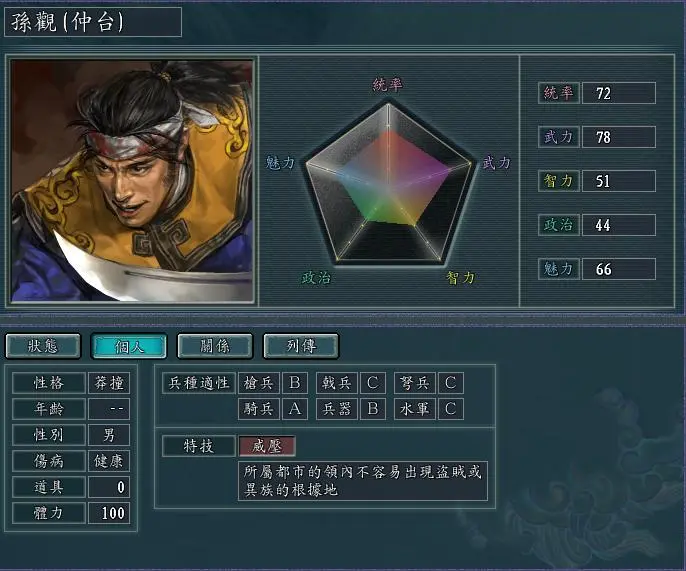The image size is (686, 571).
Task: Click the name field 孫觀 (仲台)
Action: [93, 22]
